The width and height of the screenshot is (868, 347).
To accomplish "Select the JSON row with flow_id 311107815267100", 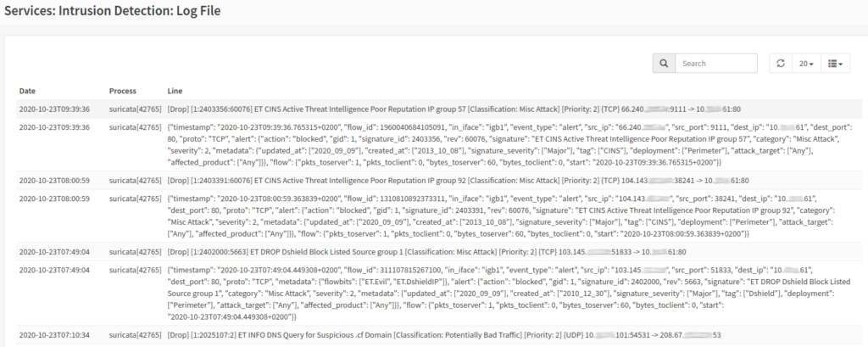I will (438, 294).
